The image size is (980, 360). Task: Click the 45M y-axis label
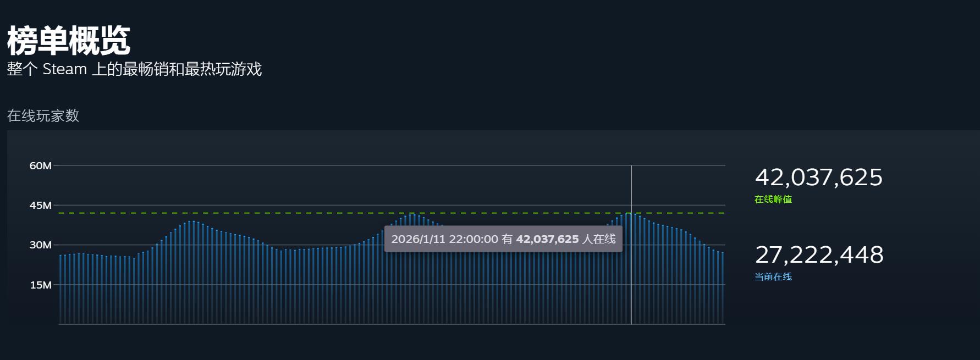40,206
